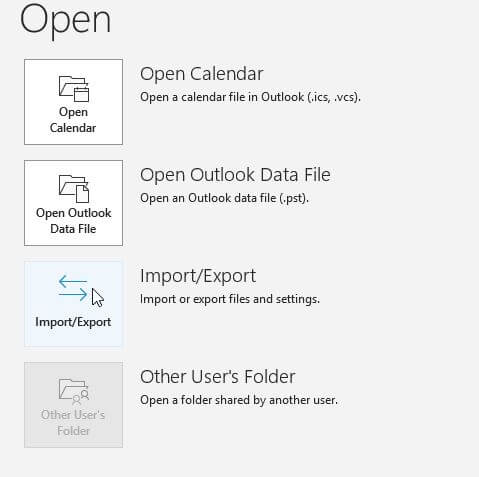Click the Open Outlook Data File button label
Screen dimensions: 479x477
[73, 221]
